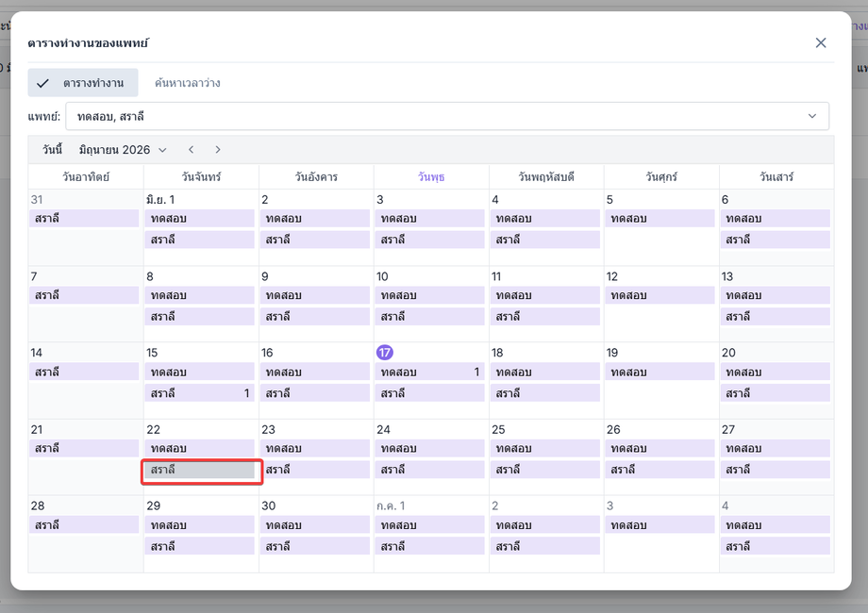Select สราลี entry on June 11
The width and height of the screenshot is (868, 613).
coord(544,317)
